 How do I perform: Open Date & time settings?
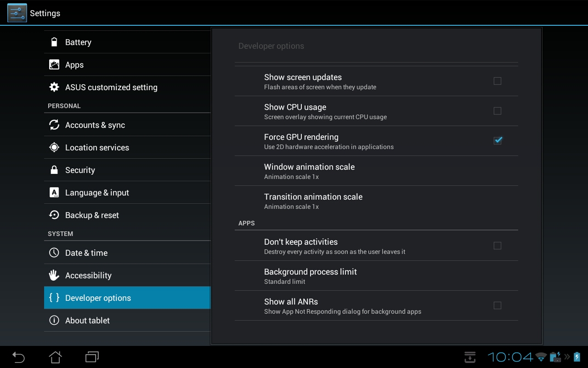tap(127, 253)
